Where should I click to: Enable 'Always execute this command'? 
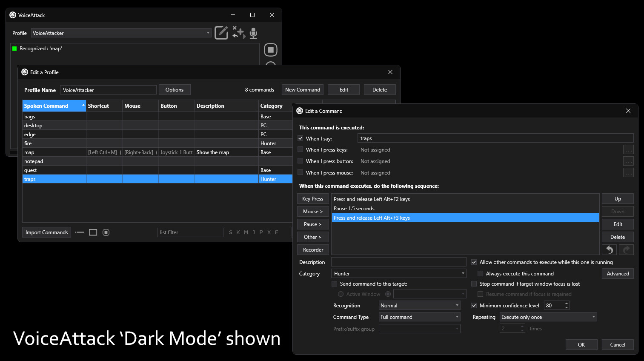coord(480,273)
